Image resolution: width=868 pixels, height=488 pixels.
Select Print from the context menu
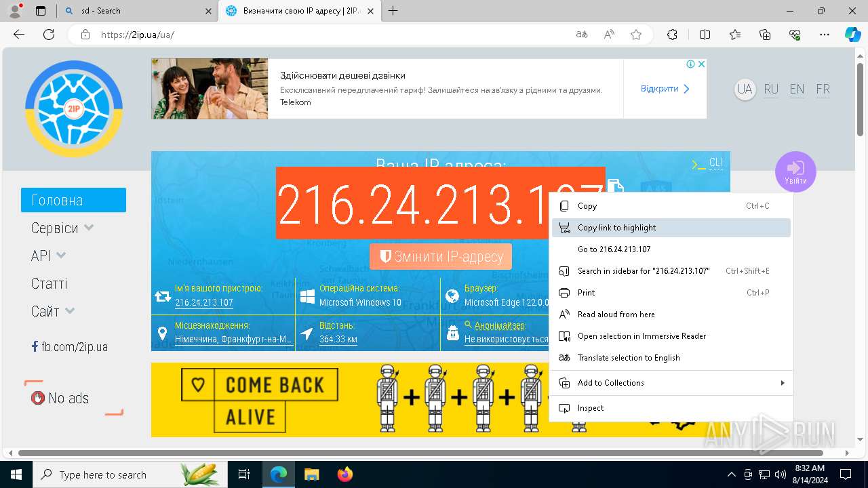pos(671,293)
